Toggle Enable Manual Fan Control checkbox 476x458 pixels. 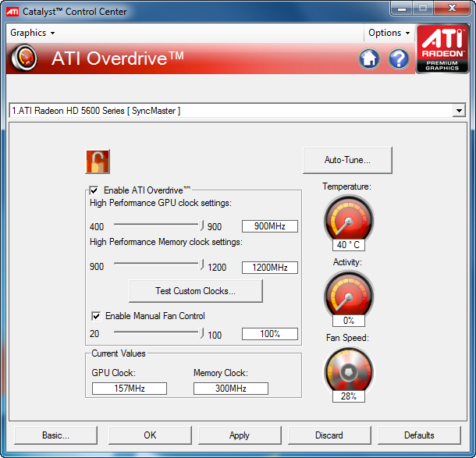[x=96, y=316]
